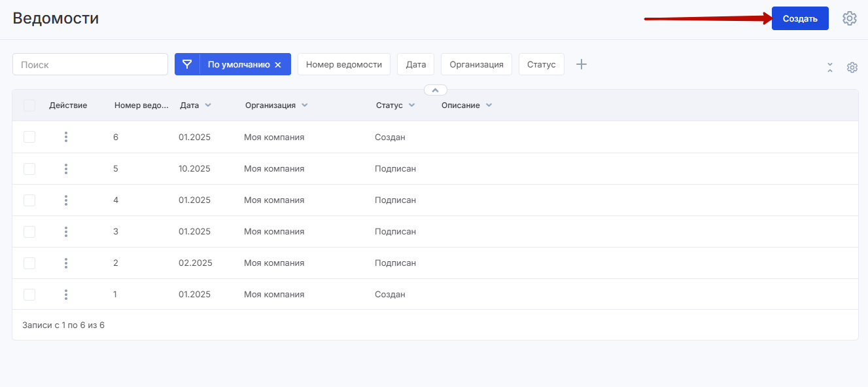Open Организация column header dropdown
Screen dimensions: 868x387
(304, 105)
